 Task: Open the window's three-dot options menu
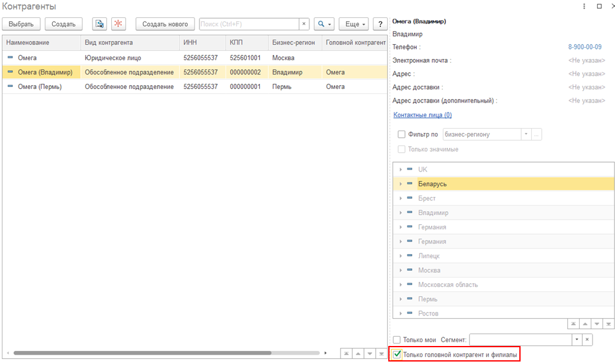584,6
